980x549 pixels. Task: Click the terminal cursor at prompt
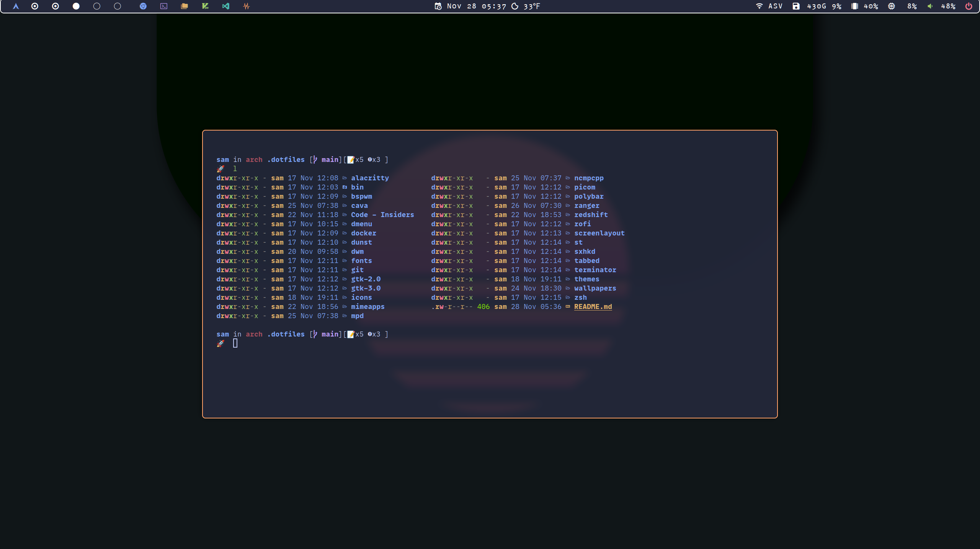coord(235,343)
